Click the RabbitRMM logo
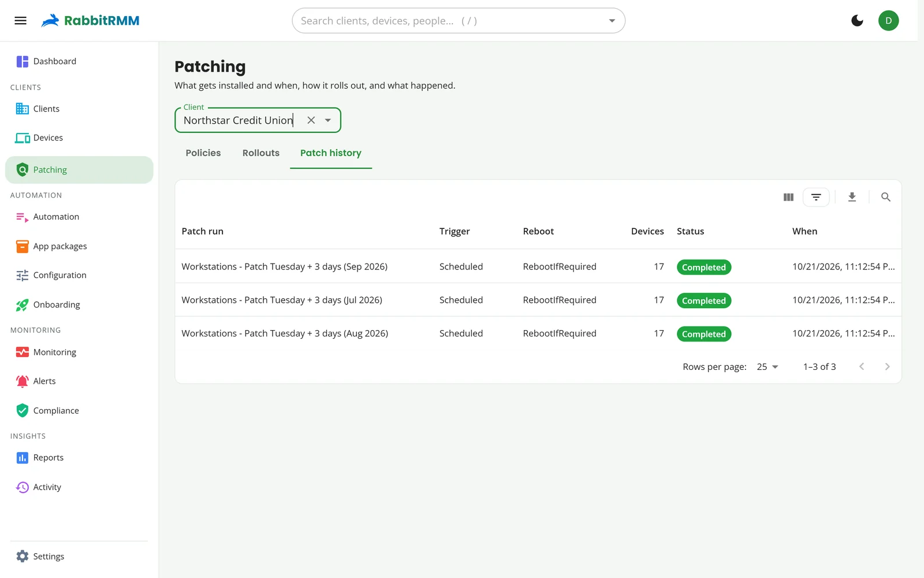Viewport: 924px width, 578px height. tap(90, 21)
